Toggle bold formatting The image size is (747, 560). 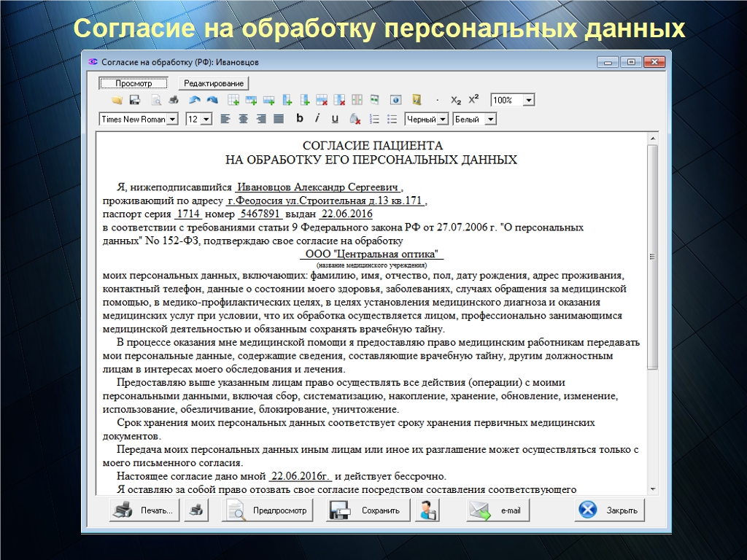click(x=299, y=119)
